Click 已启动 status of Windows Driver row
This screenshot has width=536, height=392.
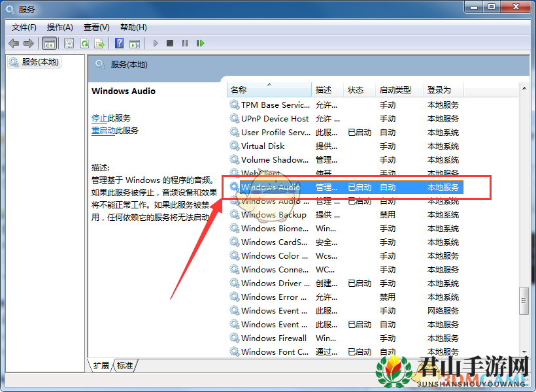click(360, 284)
